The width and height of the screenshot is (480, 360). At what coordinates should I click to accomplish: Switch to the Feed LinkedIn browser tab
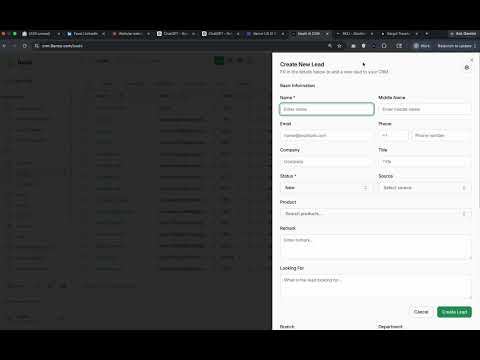[86, 34]
